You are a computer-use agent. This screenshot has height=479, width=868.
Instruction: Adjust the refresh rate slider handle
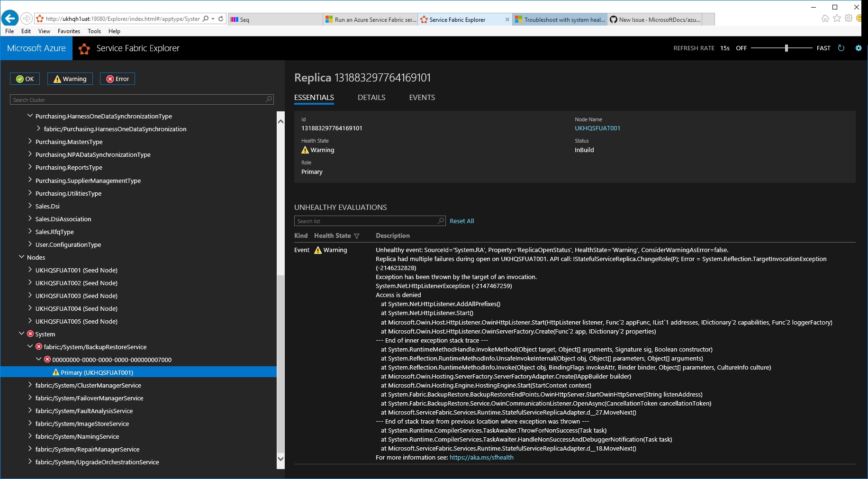[x=787, y=48]
